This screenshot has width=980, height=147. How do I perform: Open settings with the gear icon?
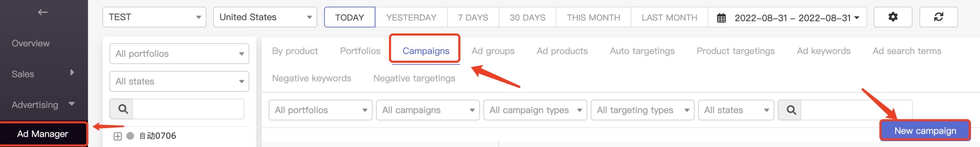point(892,17)
